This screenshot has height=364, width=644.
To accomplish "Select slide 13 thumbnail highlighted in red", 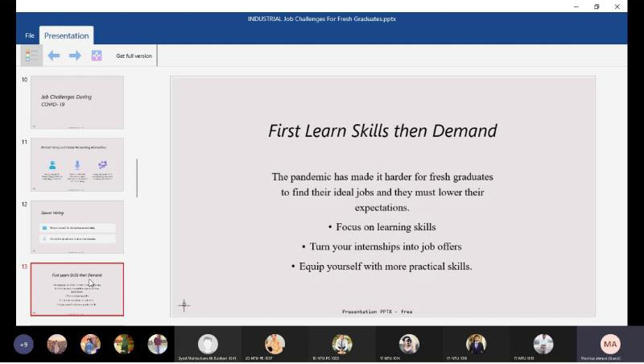I will pos(77,289).
